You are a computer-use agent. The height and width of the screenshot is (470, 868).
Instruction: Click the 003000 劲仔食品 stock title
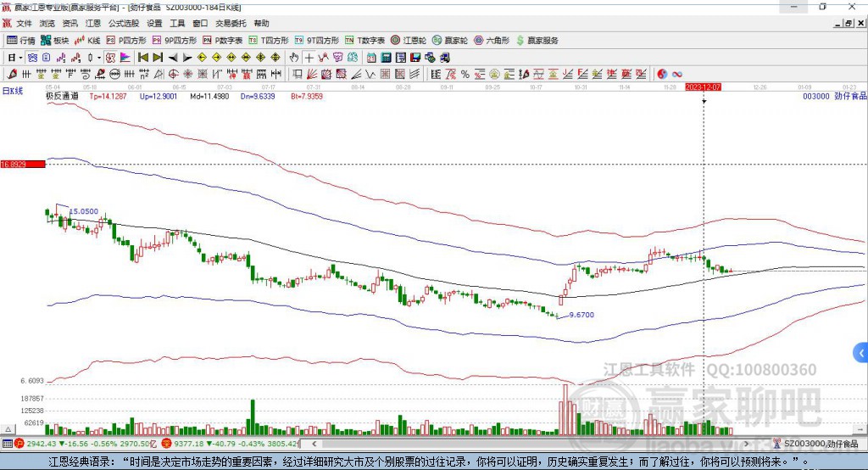[x=835, y=96]
